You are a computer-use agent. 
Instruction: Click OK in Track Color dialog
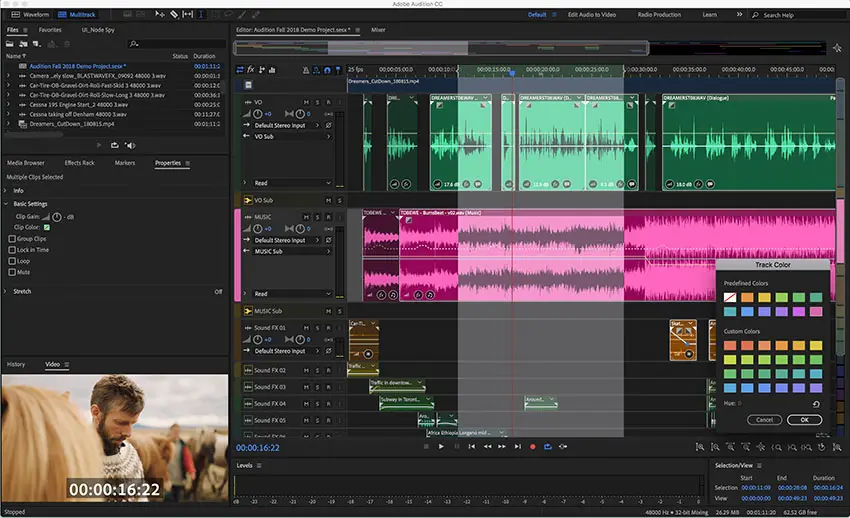804,420
